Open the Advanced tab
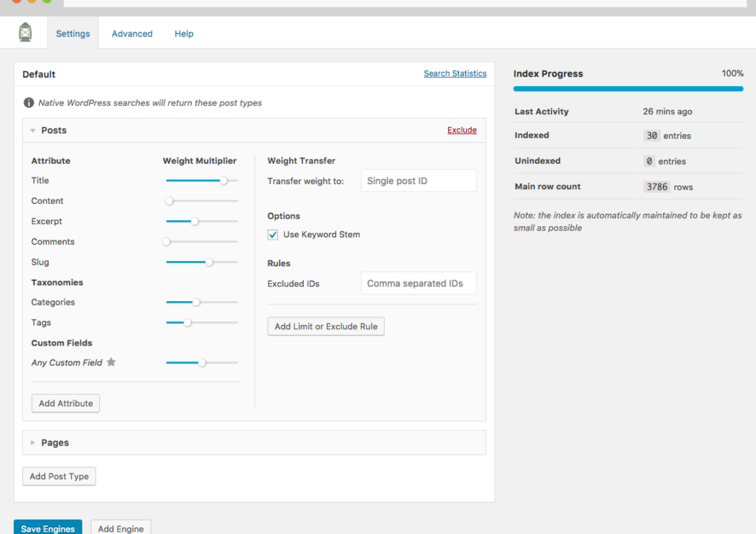Viewport: 756px width, 534px height. point(132,33)
